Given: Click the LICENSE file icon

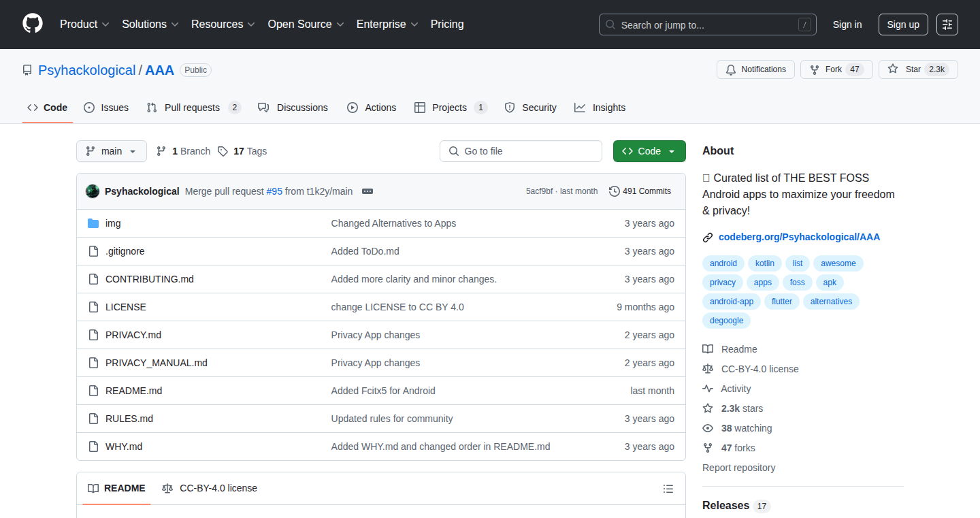Looking at the screenshot, I should [93, 307].
